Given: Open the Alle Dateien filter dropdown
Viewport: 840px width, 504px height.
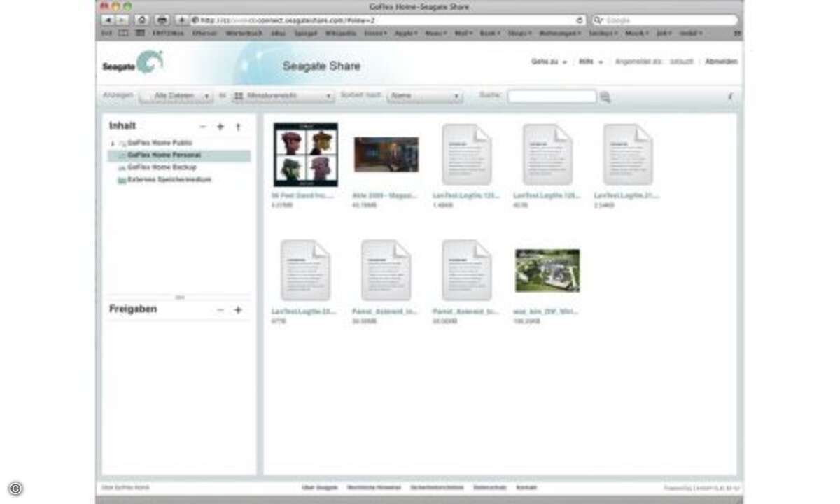Looking at the screenshot, I should coord(176,96).
